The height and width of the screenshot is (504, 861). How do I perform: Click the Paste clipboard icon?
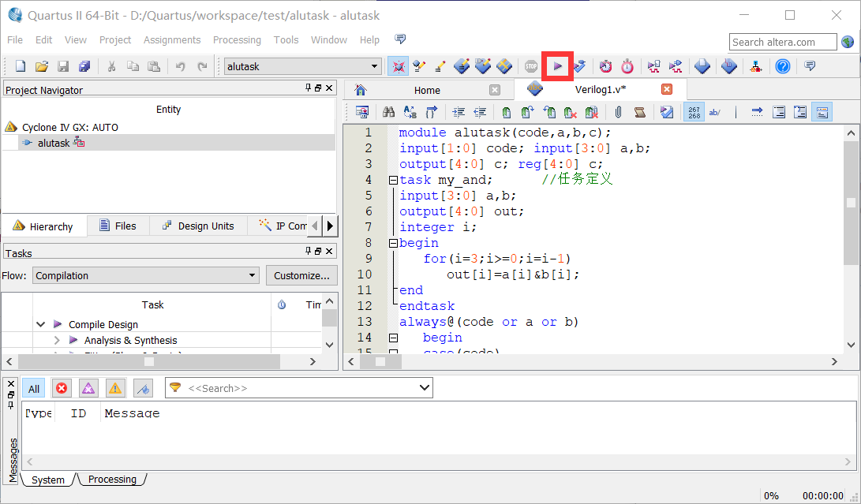(x=155, y=66)
